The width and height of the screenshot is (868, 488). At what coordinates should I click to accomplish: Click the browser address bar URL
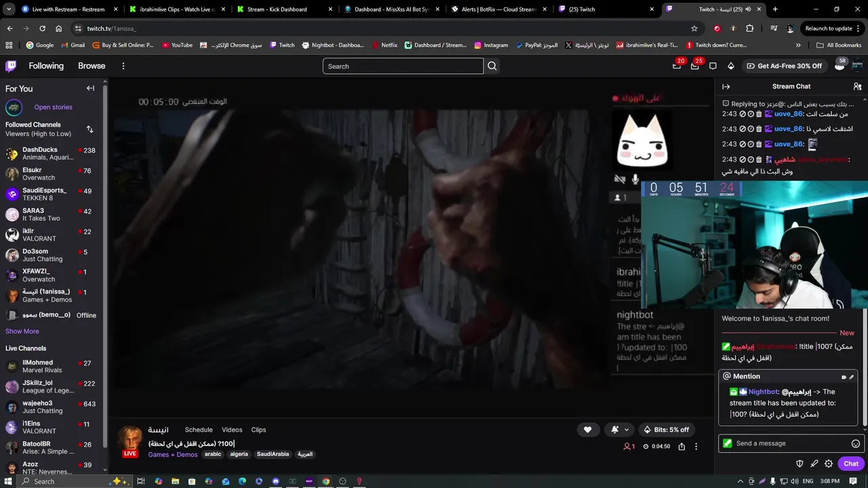pyautogui.click(x=112, y=28)
